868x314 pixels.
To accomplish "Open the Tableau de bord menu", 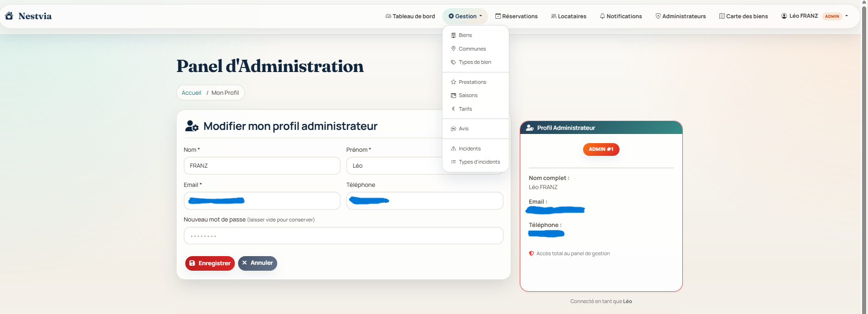I will click(x=410, y=16).
